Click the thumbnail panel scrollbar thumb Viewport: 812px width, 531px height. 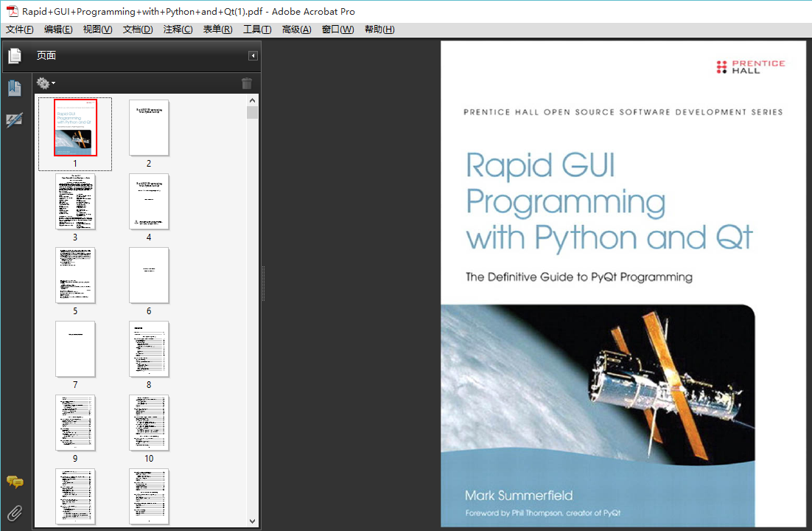(252, 113)
